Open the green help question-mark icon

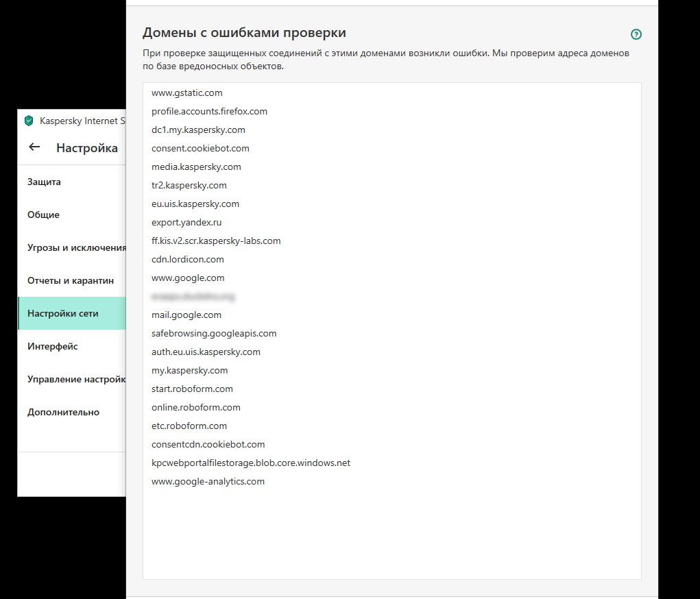click(x=636, y=34)
